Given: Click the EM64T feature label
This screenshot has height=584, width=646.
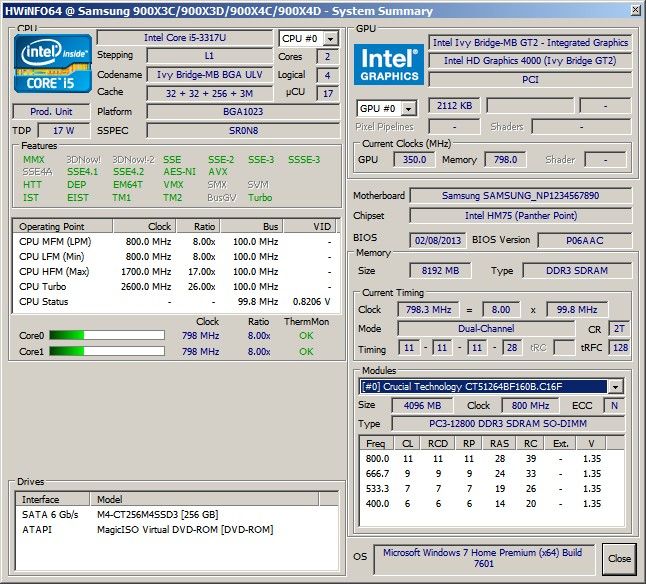Looking at the screenshot, I should click(x=128, y=185).
